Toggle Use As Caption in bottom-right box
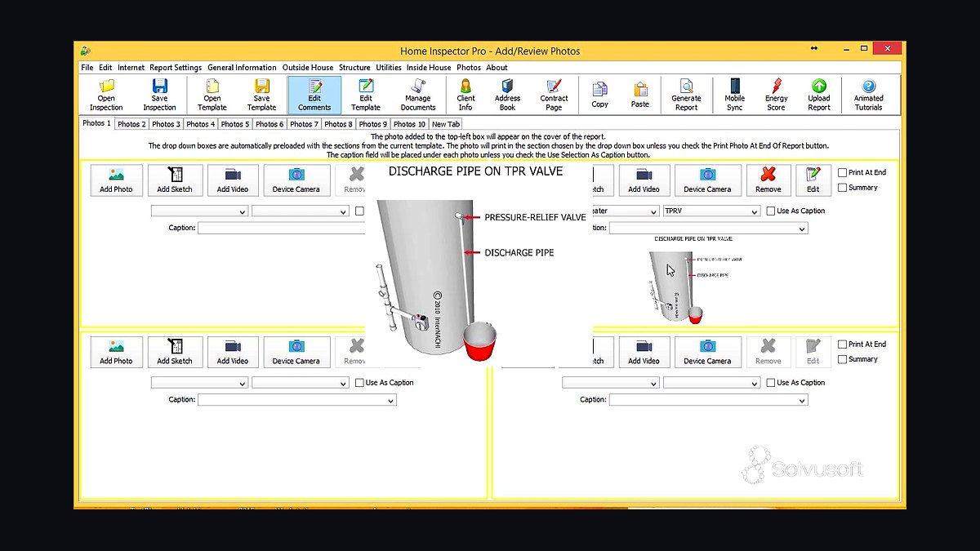980x551 pixels. 771,383
